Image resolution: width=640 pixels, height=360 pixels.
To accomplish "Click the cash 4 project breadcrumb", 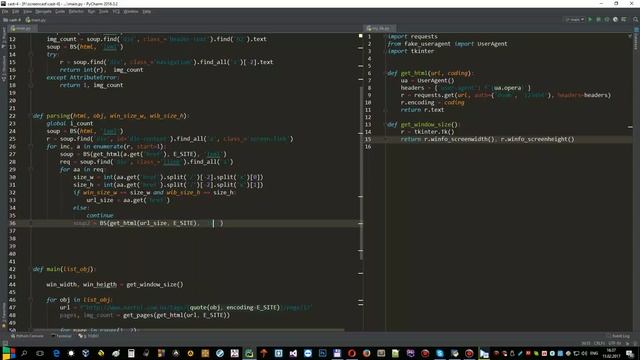I will click(12, 20).
